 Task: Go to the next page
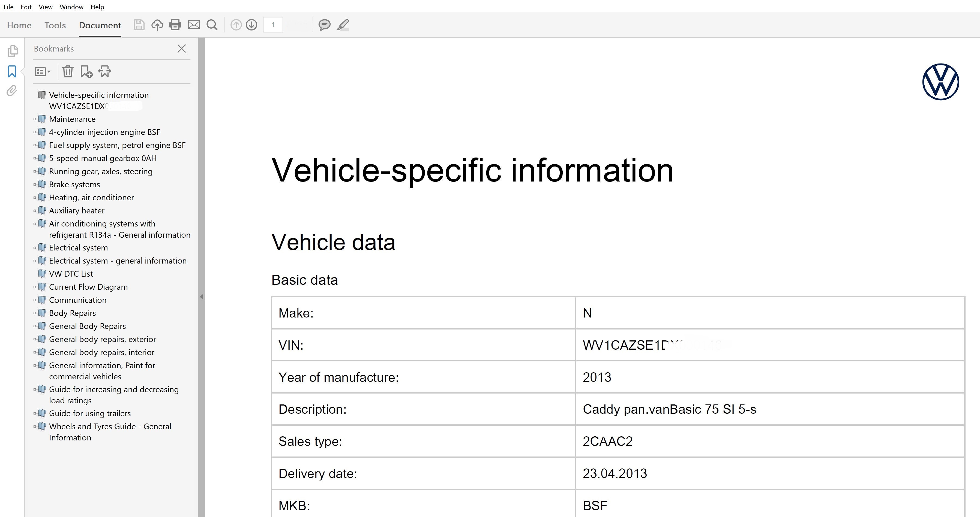[x=251, y=25]
